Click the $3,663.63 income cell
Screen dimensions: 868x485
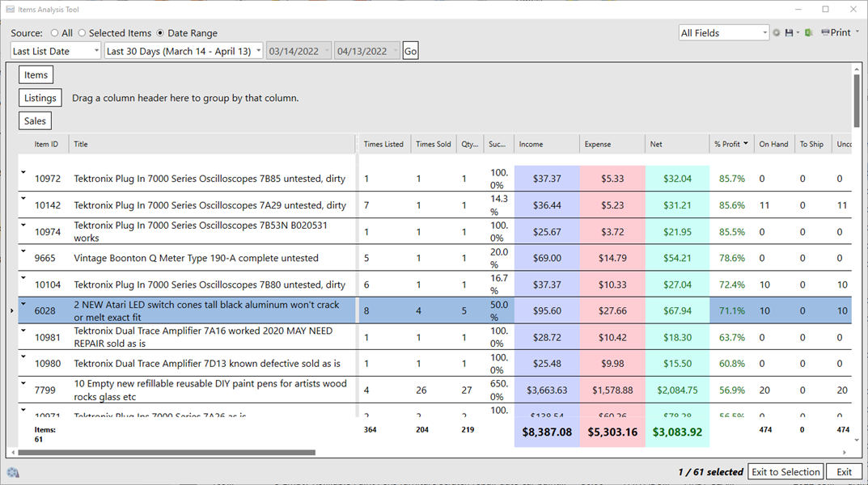click(x=547, y=390)
